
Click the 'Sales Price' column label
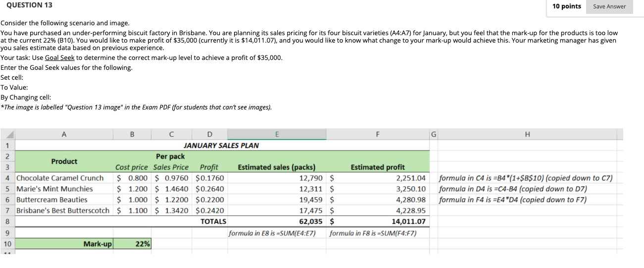pos(171,167)
